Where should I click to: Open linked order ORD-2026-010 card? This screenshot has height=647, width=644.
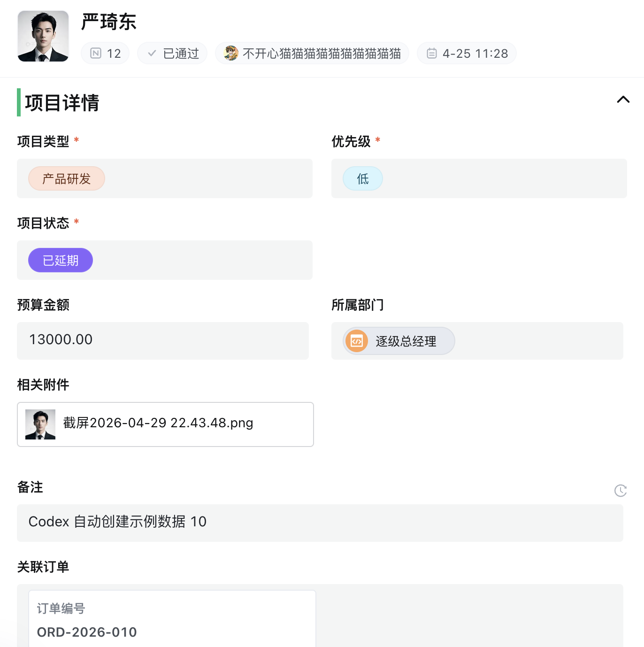click(172, 619)
